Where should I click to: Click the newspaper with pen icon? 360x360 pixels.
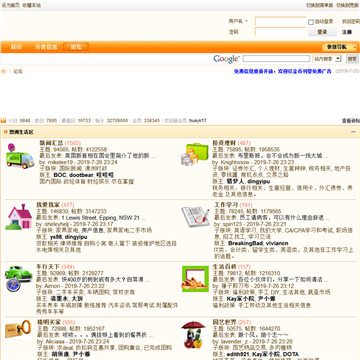[196, 217]
